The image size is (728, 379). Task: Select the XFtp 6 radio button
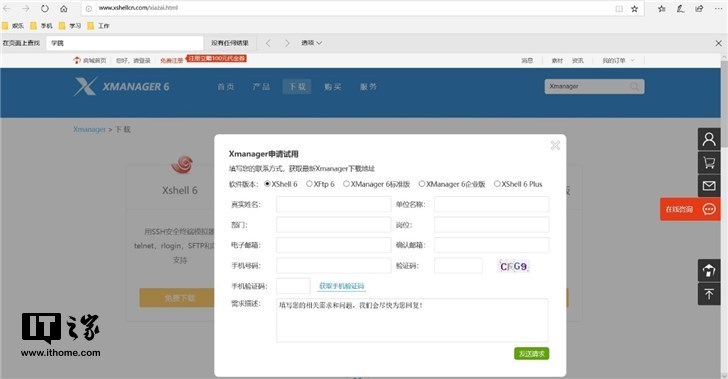click(309, 184)
